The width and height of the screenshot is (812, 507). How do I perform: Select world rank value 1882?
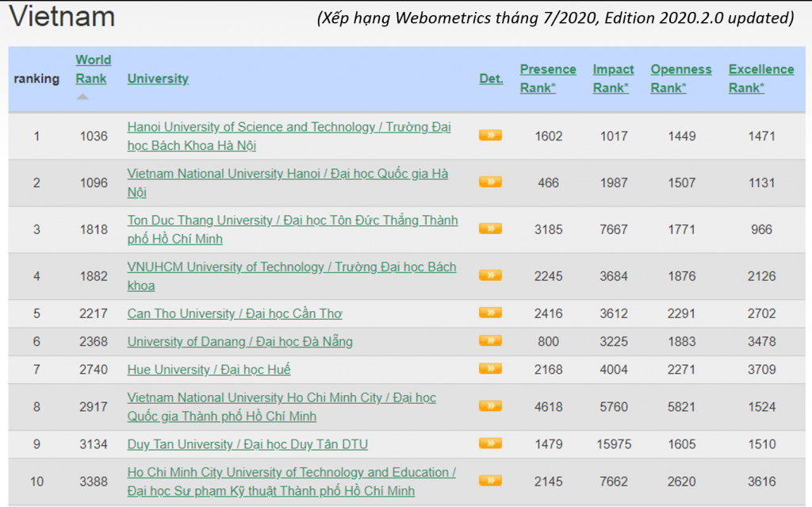[x=94, y=276]
